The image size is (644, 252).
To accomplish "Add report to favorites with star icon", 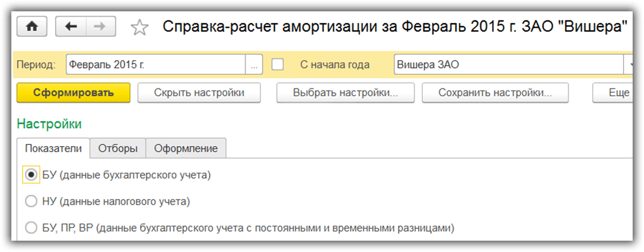I will pyautogui.click(x=139, y=27).
